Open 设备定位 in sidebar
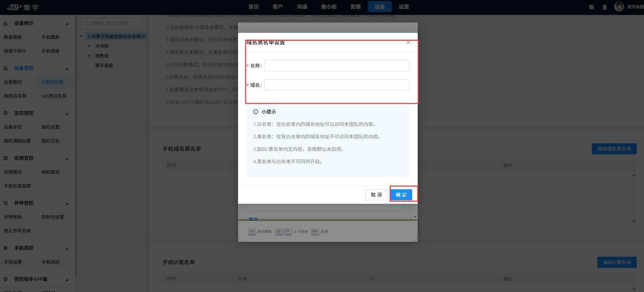The image size is (644, 292). pos(13,127)
